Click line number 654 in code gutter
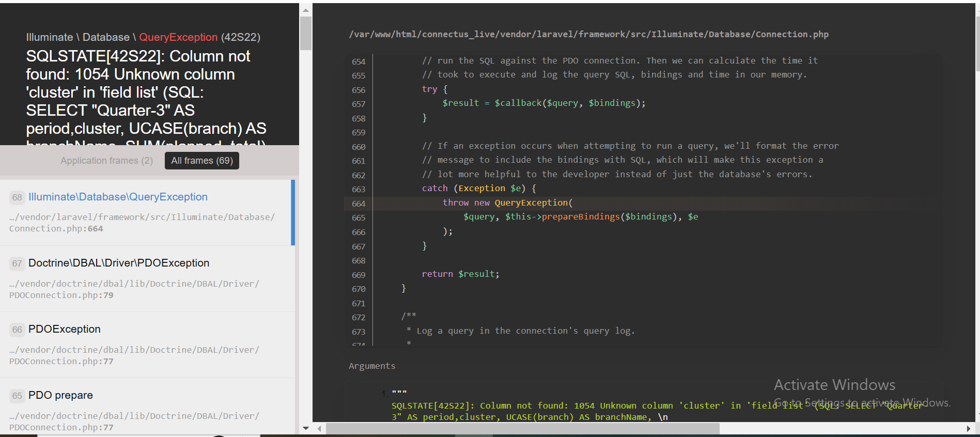 [x=359, y=61]
